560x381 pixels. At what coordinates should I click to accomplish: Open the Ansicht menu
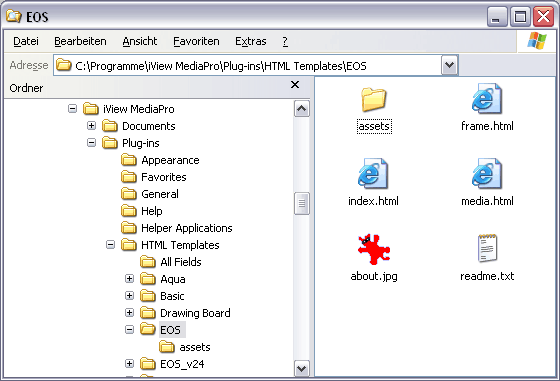pyautogui.click(x=140, y=41)
